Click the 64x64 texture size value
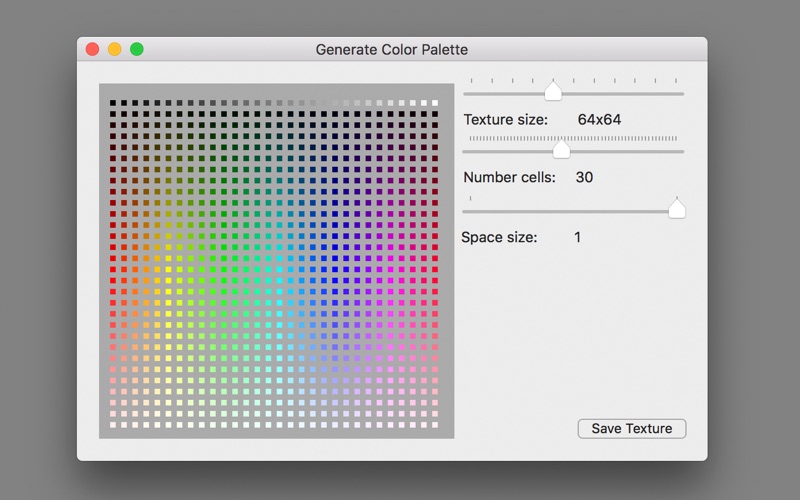The image size is (800, 500). click(x=599, y=120)
